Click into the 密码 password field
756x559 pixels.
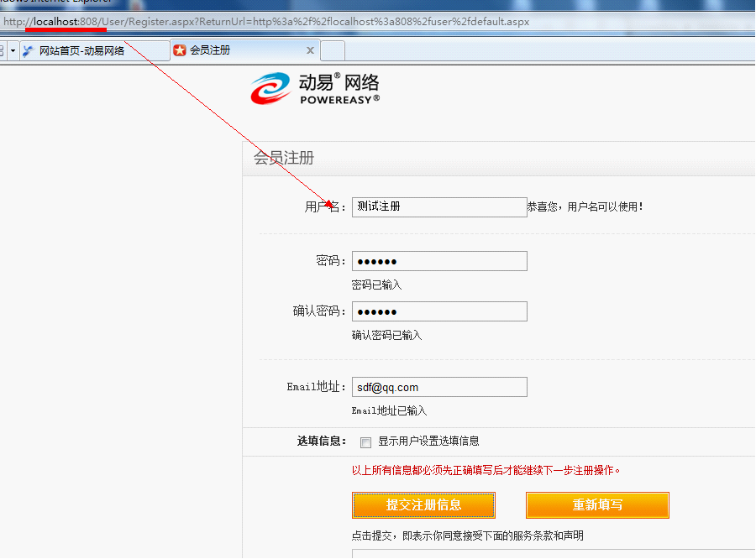[x=438, y=261]
